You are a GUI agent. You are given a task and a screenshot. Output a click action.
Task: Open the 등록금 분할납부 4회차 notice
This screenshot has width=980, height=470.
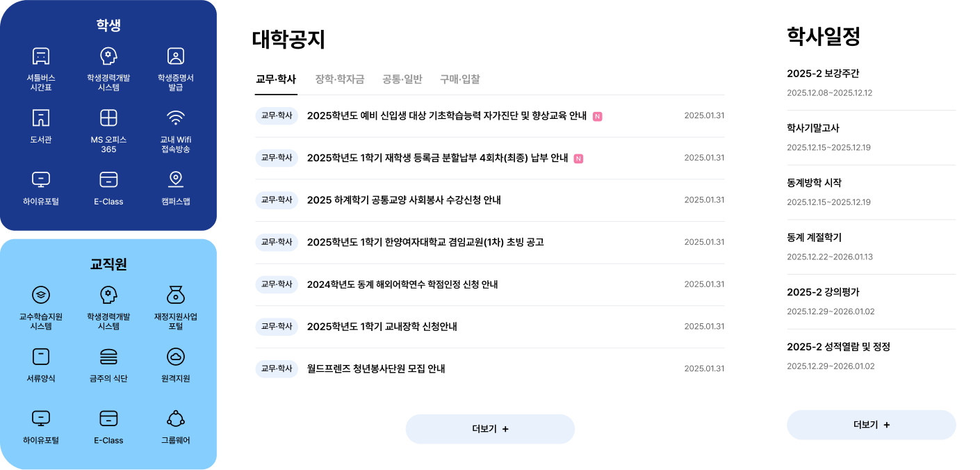(437, 158)
